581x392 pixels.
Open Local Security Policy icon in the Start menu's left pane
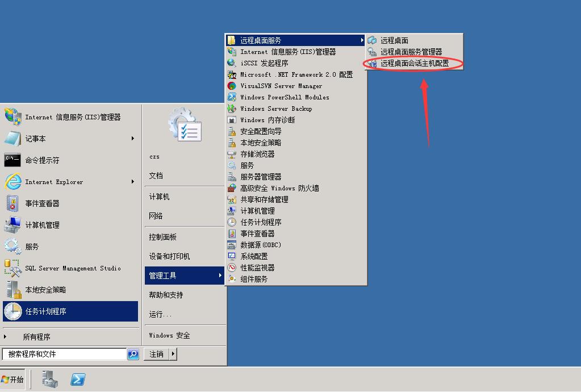tap(14, 289)
